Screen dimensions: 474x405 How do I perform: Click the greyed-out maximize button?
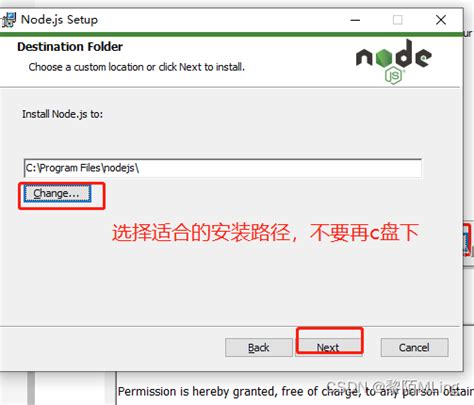(397, 20)
